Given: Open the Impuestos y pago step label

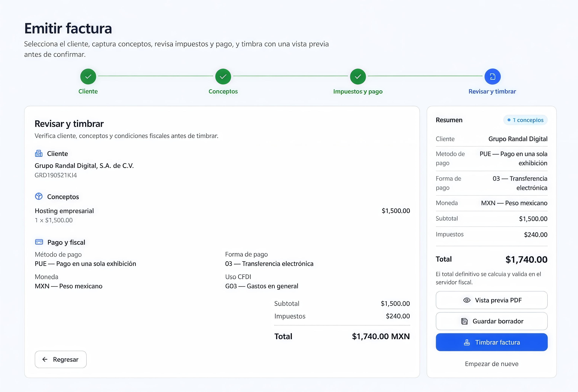Looking at the screenshot, I should tap(358, 91).
